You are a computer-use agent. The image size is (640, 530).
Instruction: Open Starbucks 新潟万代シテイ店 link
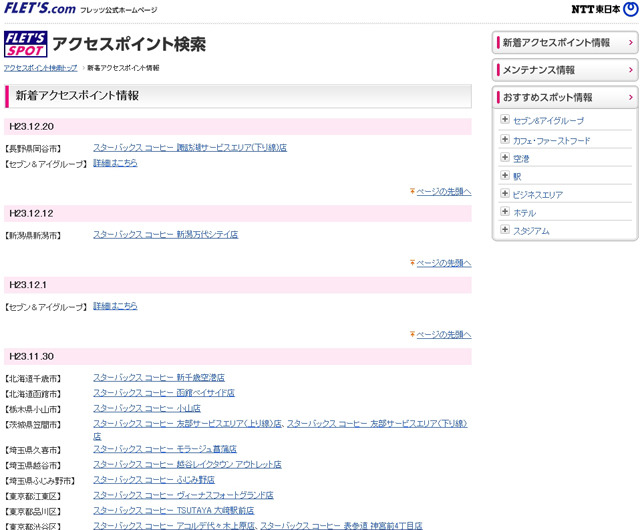coord(165,234)
